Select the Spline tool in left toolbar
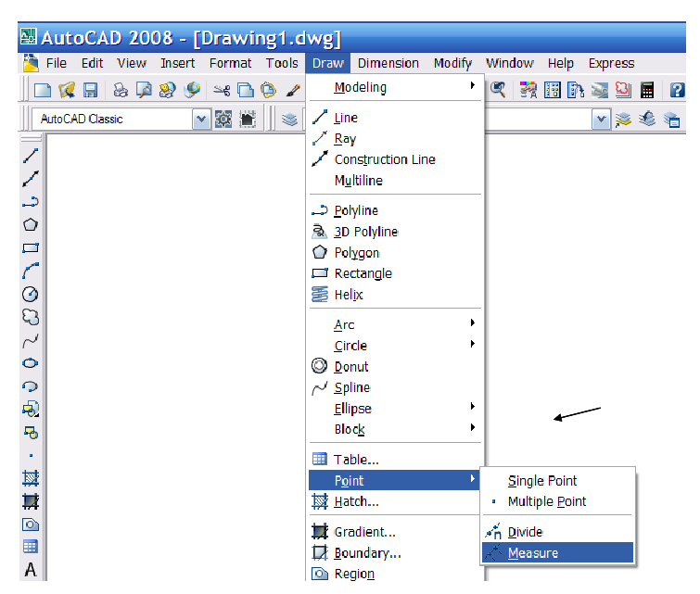The image size is (700, 594). point(31,341)
